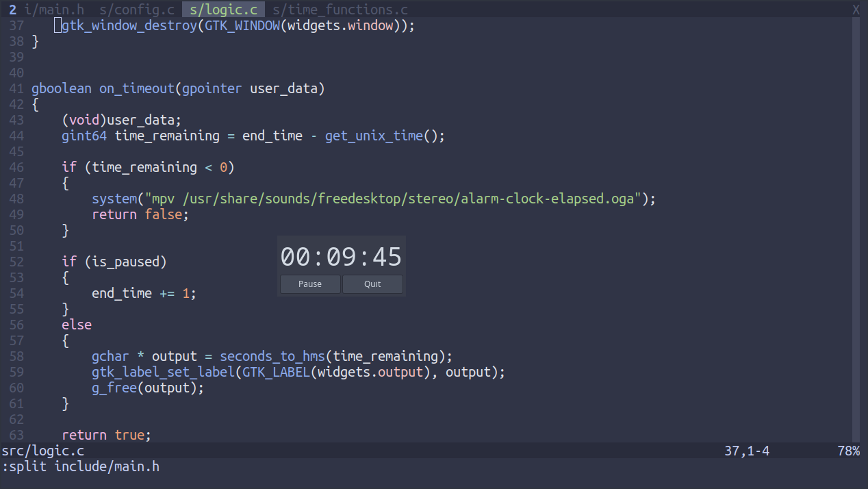This screenshot has width=868, height=489.
Task: Click the vertical scrollbar of the editor
Action: pyautogui.click(x=855, y=230)
